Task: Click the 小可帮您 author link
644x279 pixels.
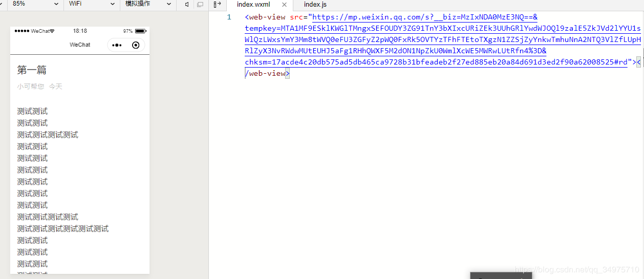Action: pos(30,87)
